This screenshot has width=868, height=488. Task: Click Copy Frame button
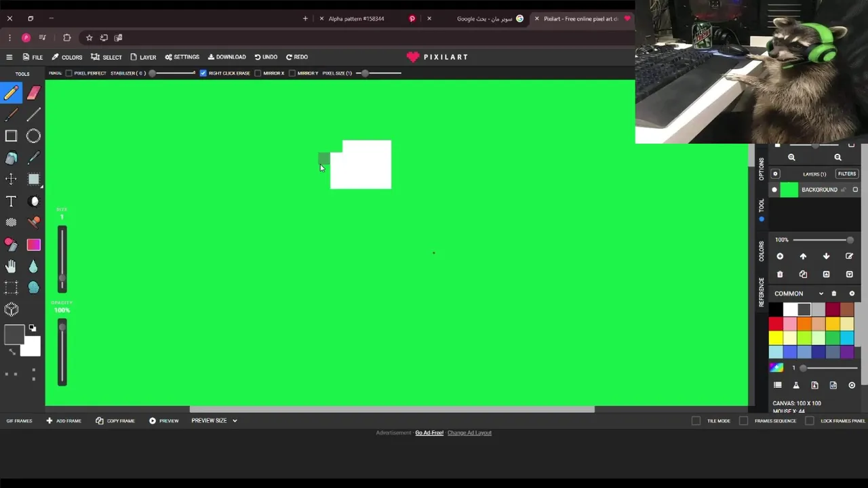coord(115,421)
